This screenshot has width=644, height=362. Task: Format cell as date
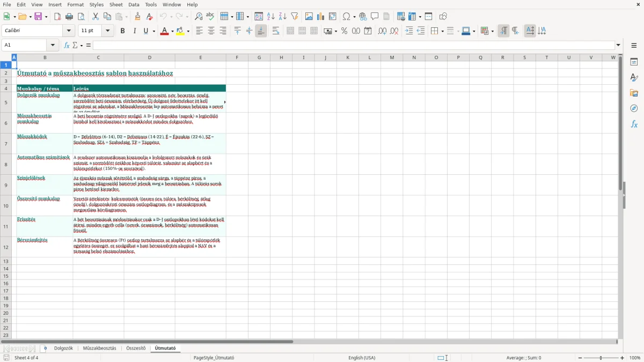point(368,31)
